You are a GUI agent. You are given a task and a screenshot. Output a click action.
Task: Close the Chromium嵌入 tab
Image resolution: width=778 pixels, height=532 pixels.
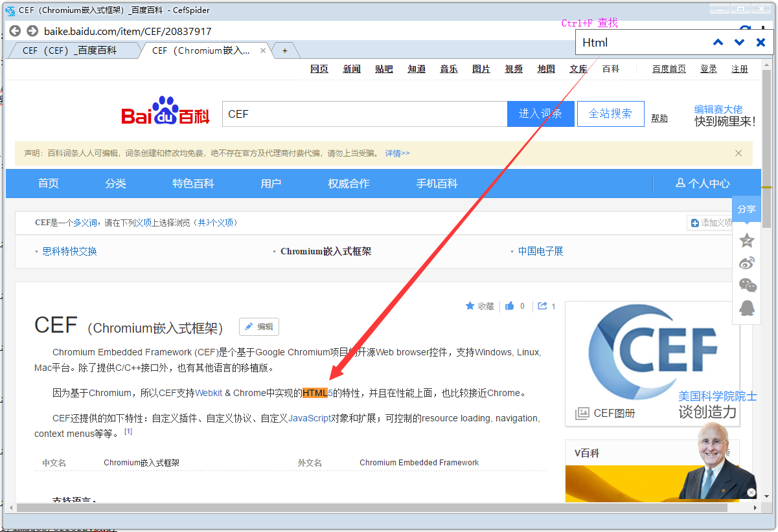tap(263, 50)
